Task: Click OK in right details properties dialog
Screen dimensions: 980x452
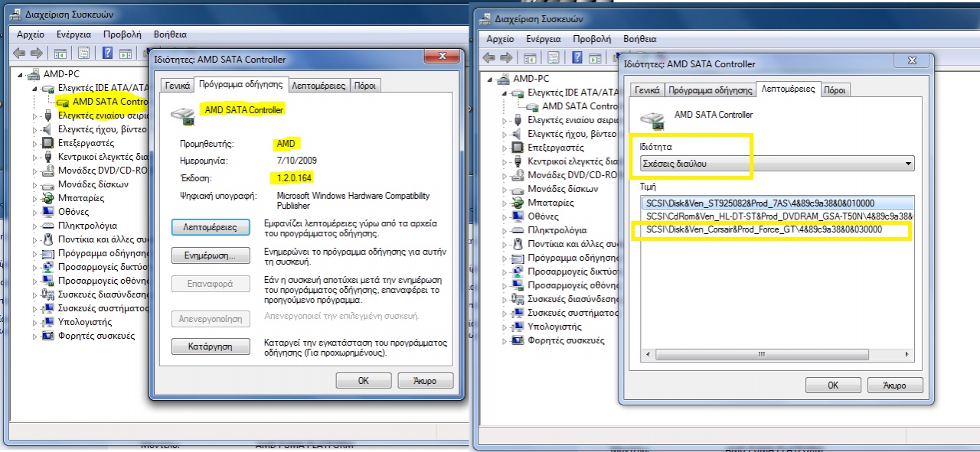Action: (x=833, y=385)
